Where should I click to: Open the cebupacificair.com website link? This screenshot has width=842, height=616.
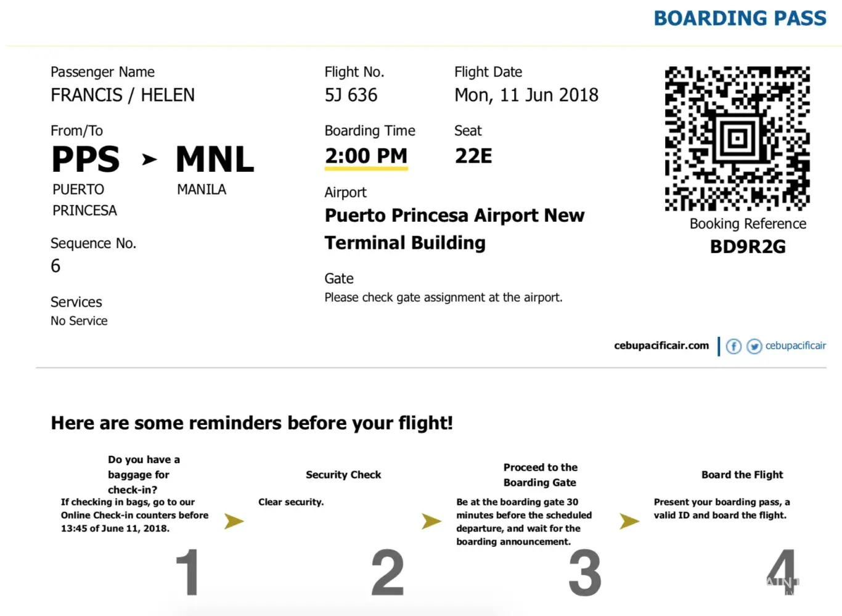click(661, 346)
